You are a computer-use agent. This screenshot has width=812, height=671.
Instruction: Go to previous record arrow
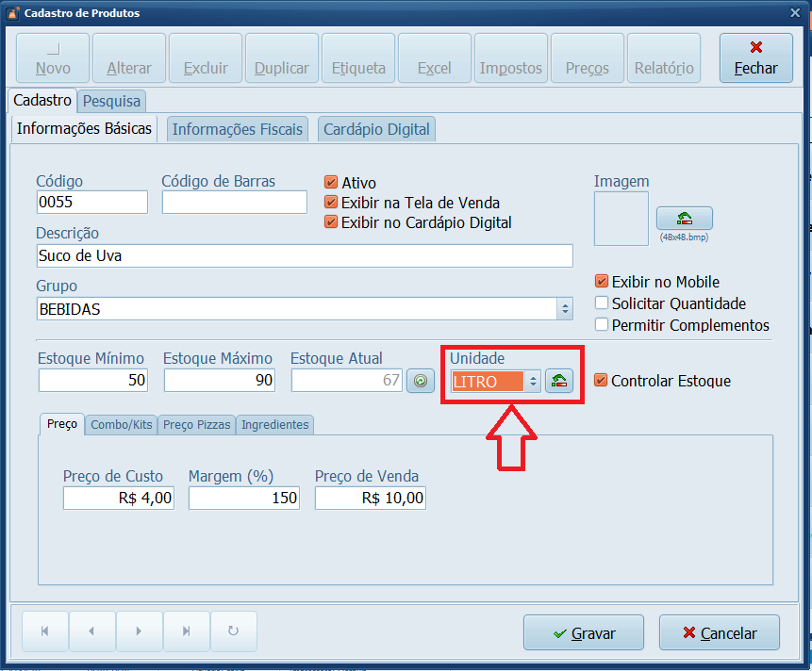tap(91, 631)
